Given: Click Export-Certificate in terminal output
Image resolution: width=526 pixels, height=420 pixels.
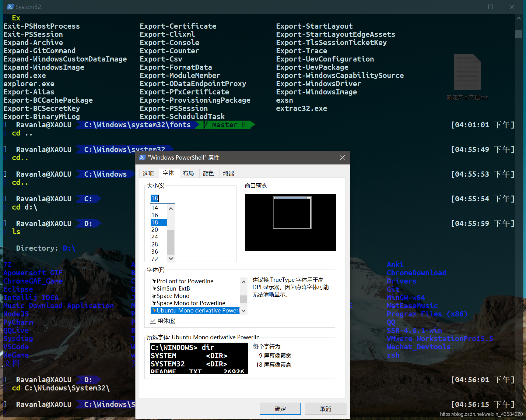Looking at the screenshot, I should pyautogui.click(x=178, y=26).
